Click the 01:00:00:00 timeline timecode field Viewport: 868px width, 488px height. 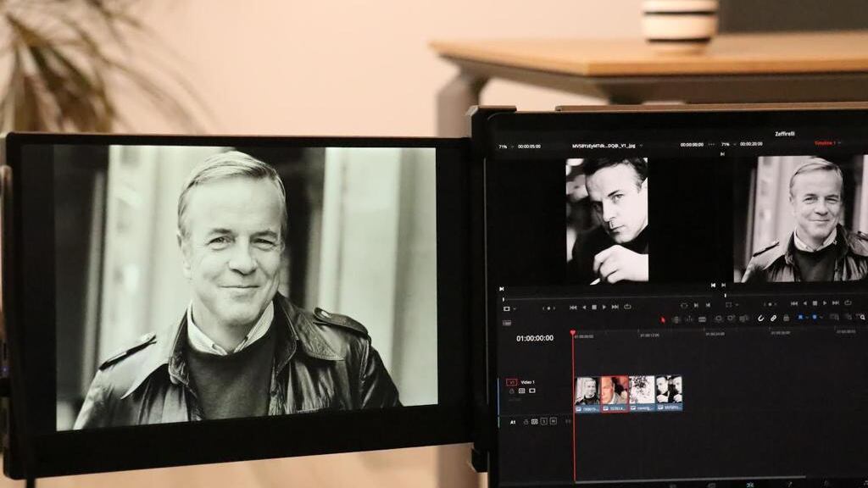tap(535, 338)
